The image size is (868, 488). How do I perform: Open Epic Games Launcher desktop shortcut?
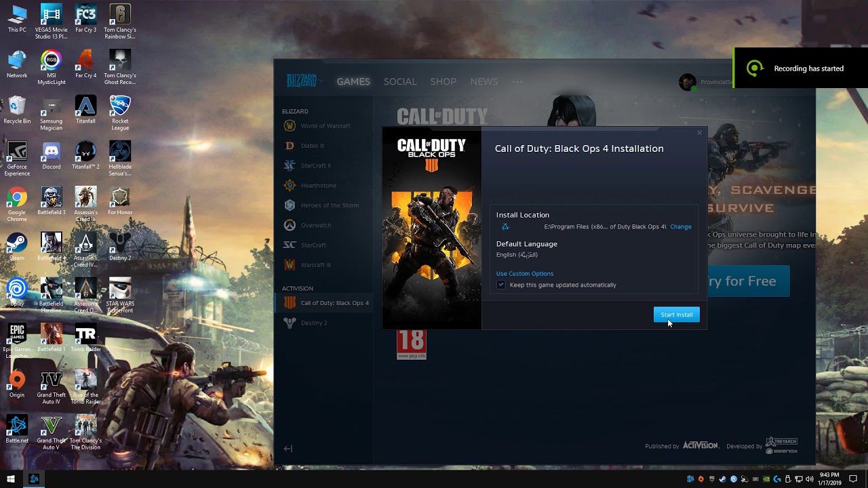(x=17, y=341)
